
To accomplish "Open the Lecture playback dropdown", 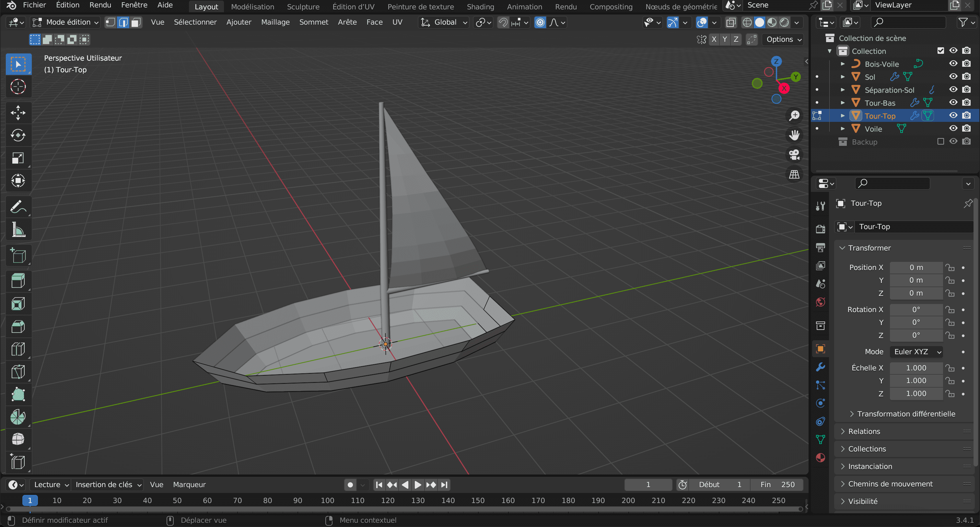I will (51, 485).
